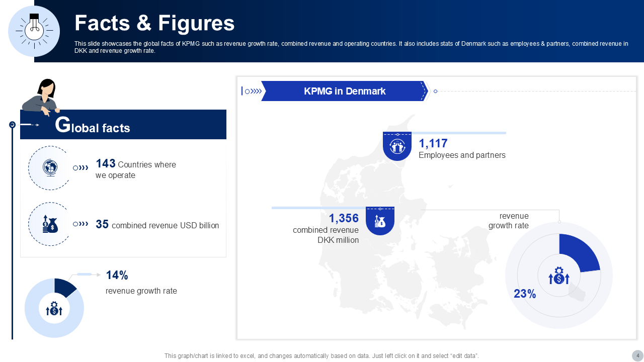Select the 143 Countries where we operate text
The height and width of the screenshot is (362, 644).
pyautogui.click(x=136, y=169)
